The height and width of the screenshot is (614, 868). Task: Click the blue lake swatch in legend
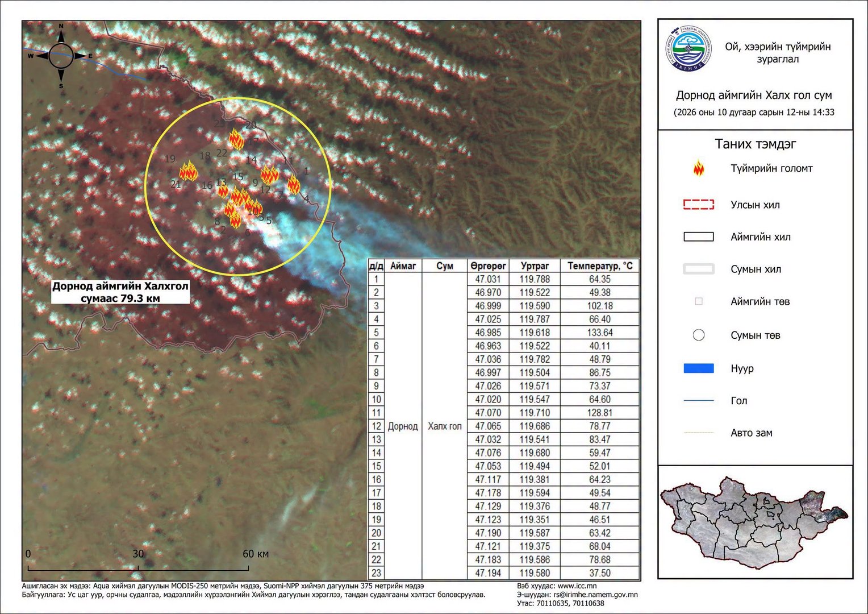[x=699, y=368]
